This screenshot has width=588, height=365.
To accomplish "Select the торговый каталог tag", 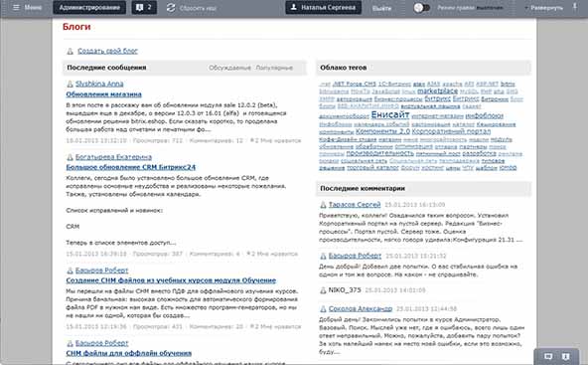I will tap(372, 168).
